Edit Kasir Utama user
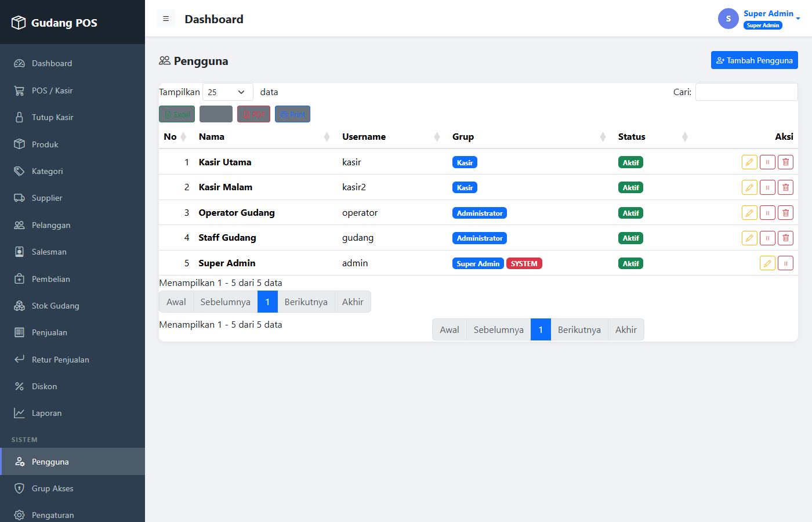812x522 pixels. [x=749, y=162]
